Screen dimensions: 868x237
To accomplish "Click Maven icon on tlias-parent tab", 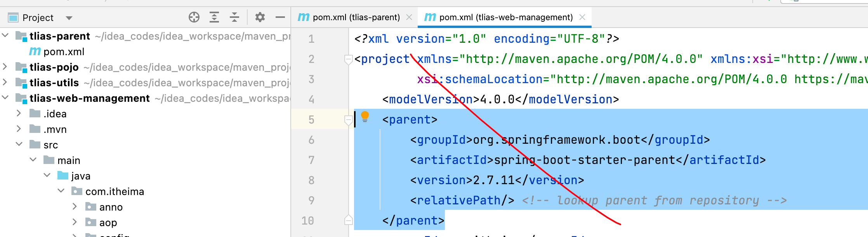I will 304,17.
